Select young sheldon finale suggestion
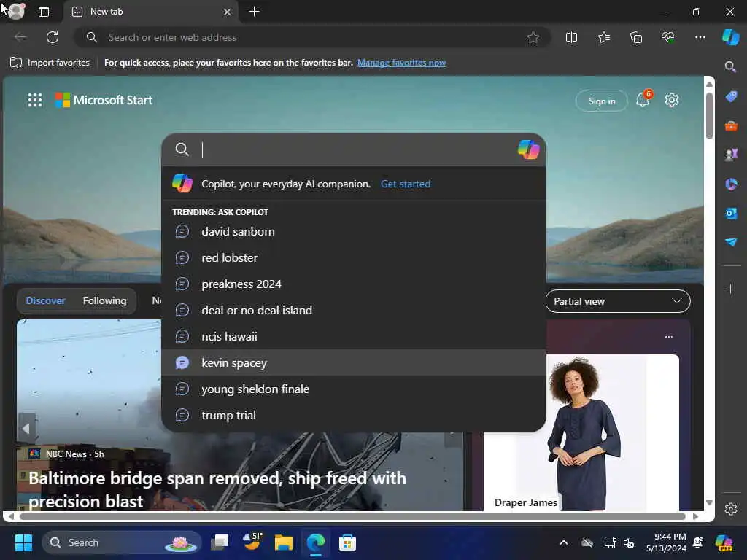The width and height of the screenshot is (747, 560). (354, 389)
